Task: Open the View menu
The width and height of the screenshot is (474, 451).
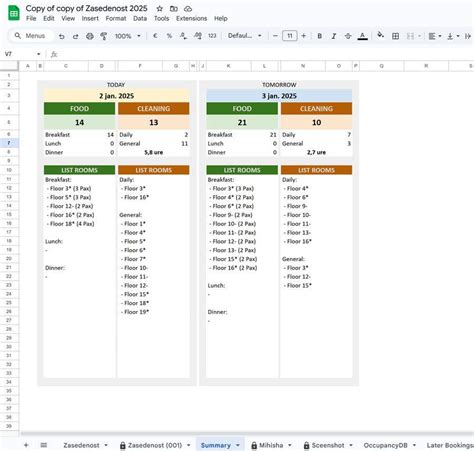Action: [x=68, y=18]
